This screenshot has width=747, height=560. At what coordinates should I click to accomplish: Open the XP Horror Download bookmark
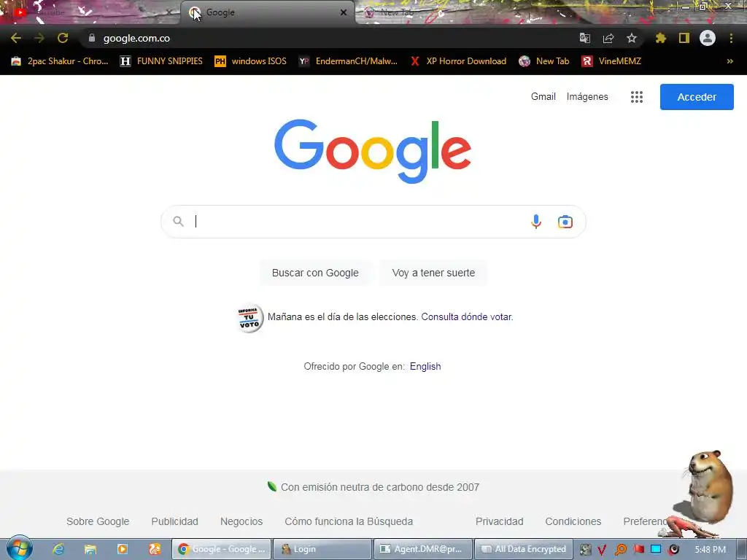pos(458,61)
